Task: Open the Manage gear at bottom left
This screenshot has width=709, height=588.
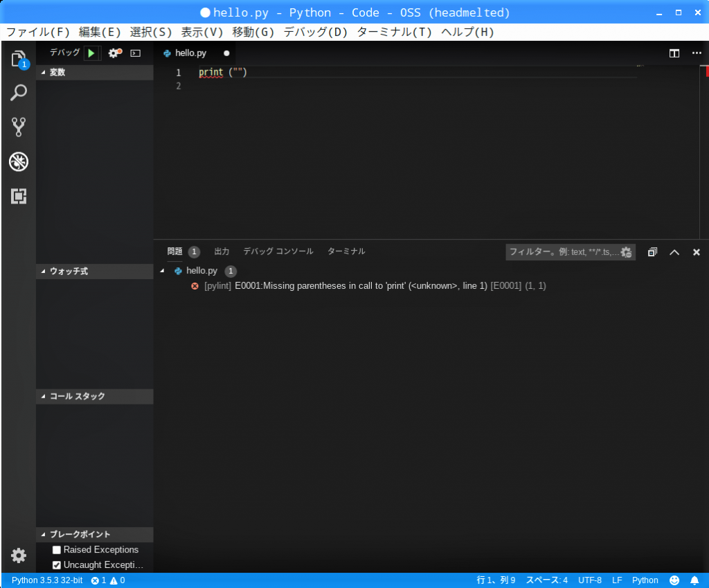Action: click(19, 555)
